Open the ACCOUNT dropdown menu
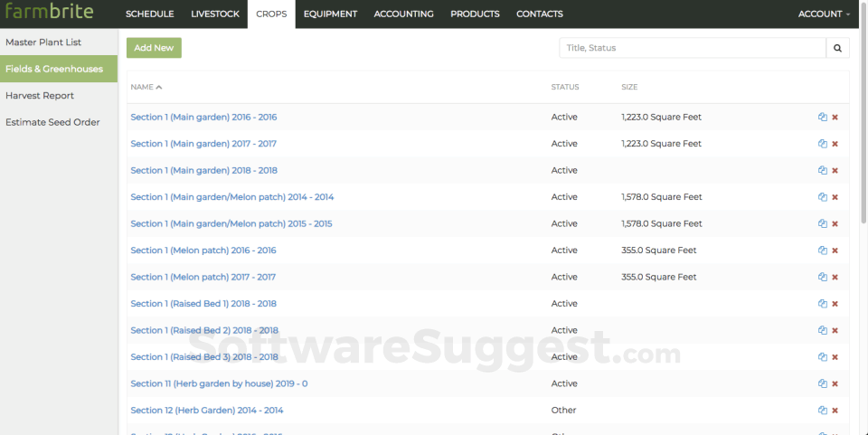The width and height of the screenshot is (868, 435). [x=824, y=14]
